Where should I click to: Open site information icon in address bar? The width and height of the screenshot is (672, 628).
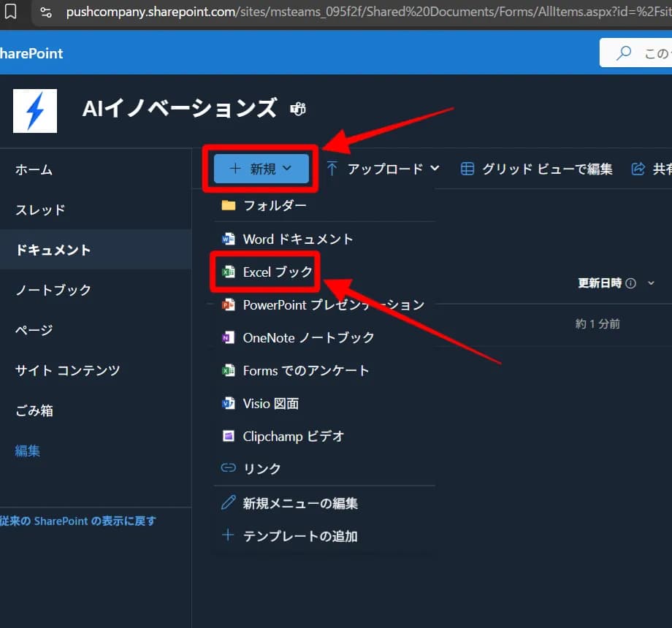(x=46, y=12)
